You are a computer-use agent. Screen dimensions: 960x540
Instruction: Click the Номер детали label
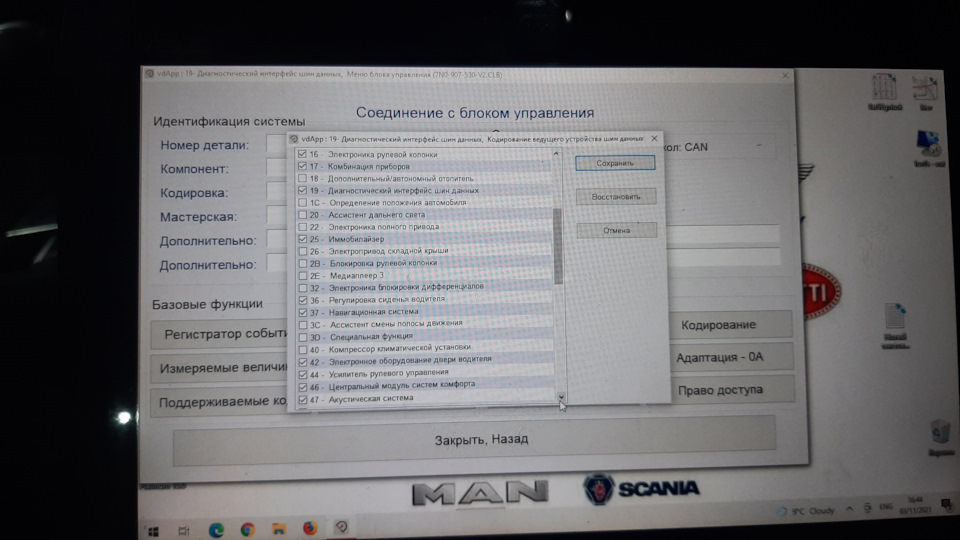click(204, 145)
